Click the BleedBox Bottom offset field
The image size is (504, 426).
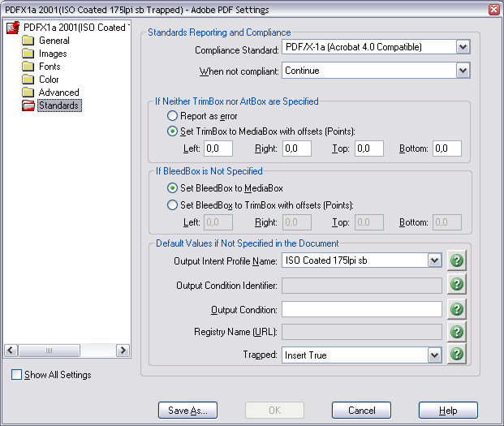[447, 222]
